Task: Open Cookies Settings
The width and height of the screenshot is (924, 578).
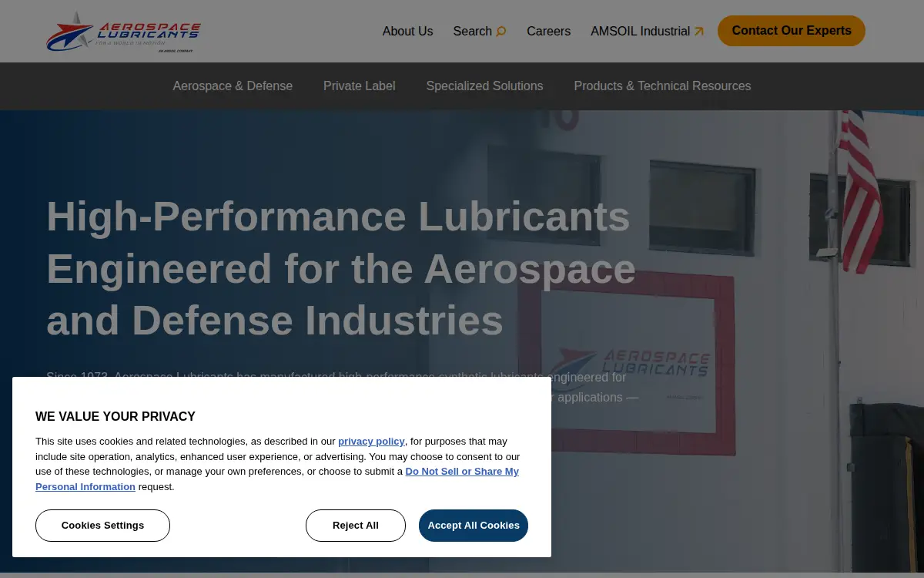Action: click(x=102, y=526)
